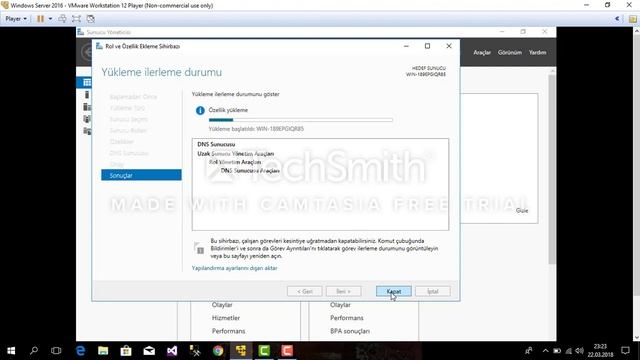The width and height of the screenshot is (640, 360).
Task: Open the Dashboard icon in Server Manager sidebar
Action: click(87, 82)
